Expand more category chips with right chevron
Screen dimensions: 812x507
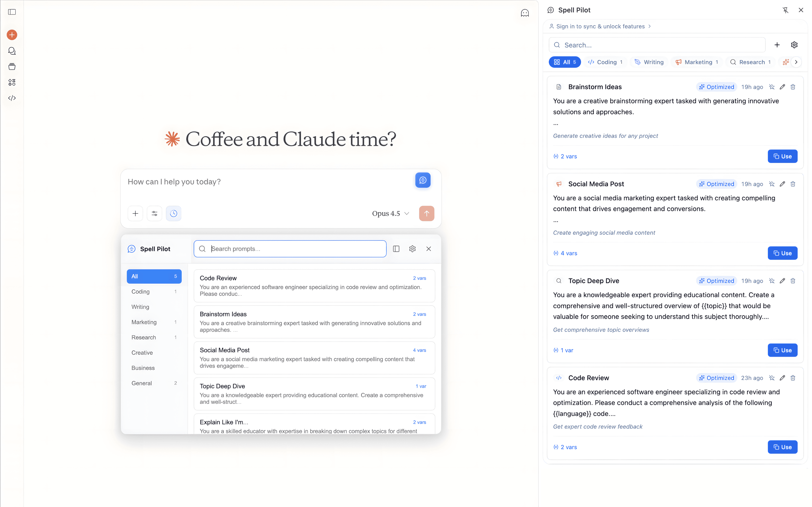[796, 62]
